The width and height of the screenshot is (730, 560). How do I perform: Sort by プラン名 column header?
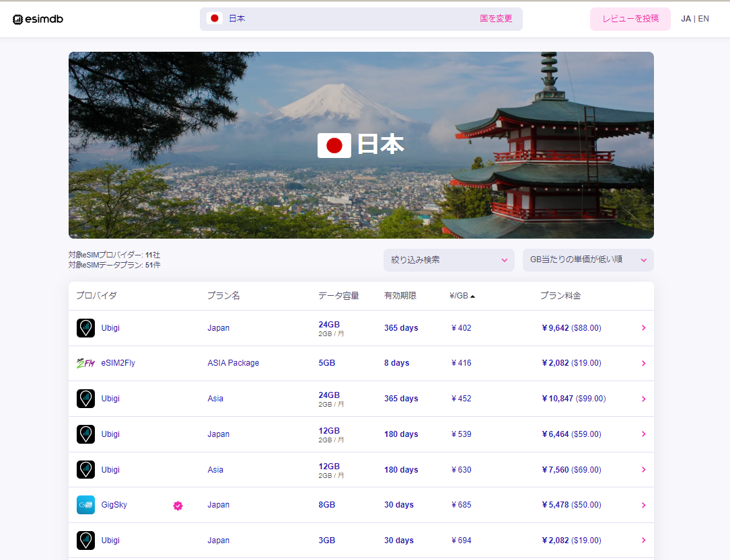[x=223, y=296]
